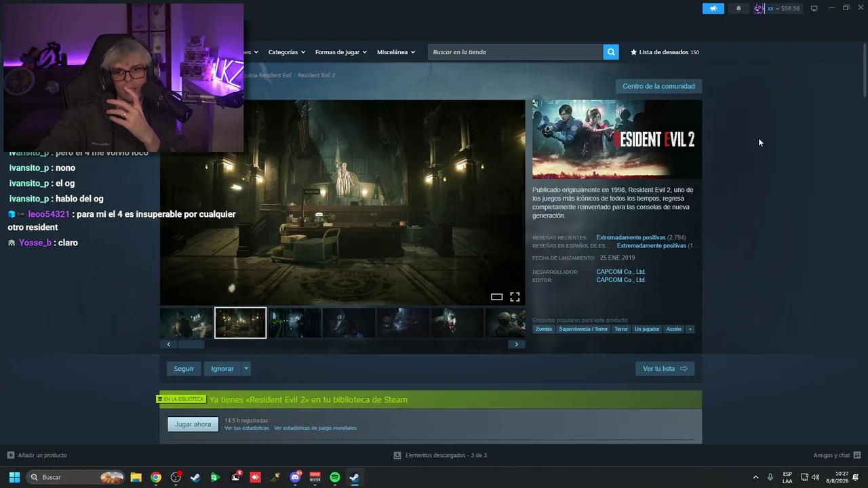The width and height of the screenshot is (868, 488).
Task: Open Discord from taskbar
Action: [x=295, y=477]
